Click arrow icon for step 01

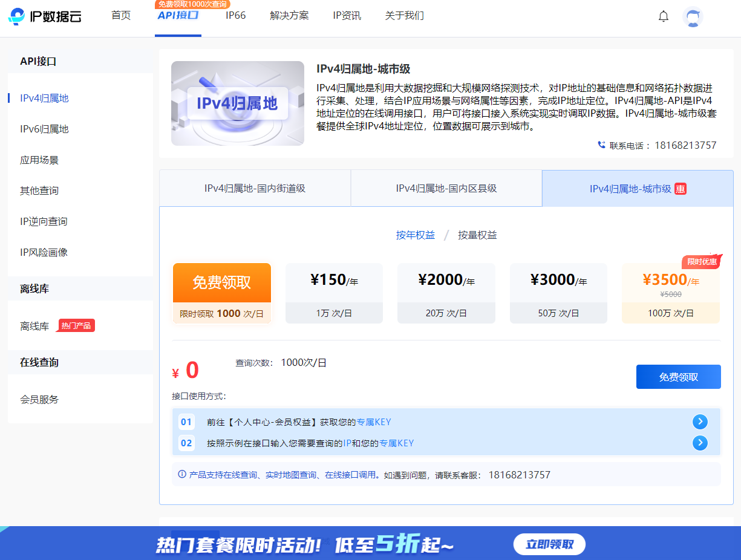pos(700,422)
